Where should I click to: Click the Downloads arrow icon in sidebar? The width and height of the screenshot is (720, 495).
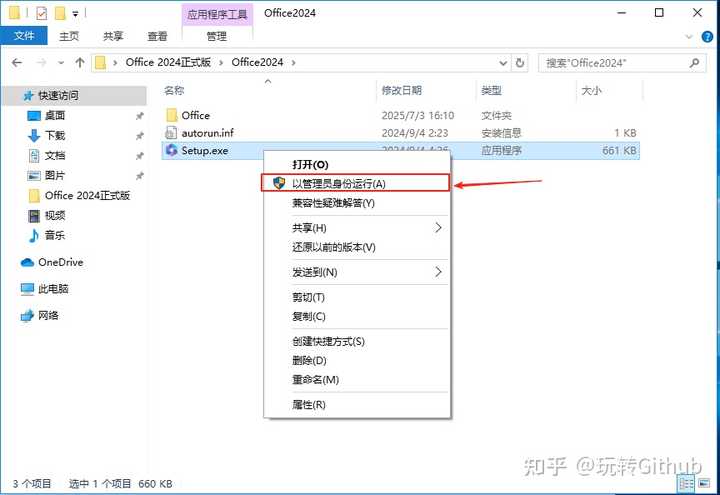click(x=34, y=135)
